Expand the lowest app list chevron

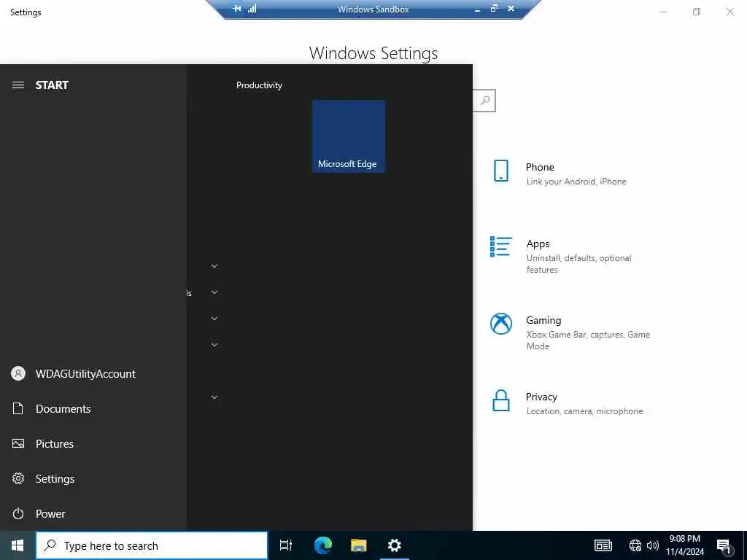pyautogui.click(x=214, y=397)
